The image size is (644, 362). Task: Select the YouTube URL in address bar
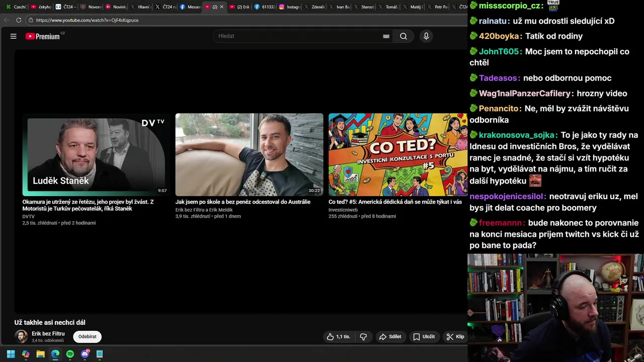tap(87, 20)
